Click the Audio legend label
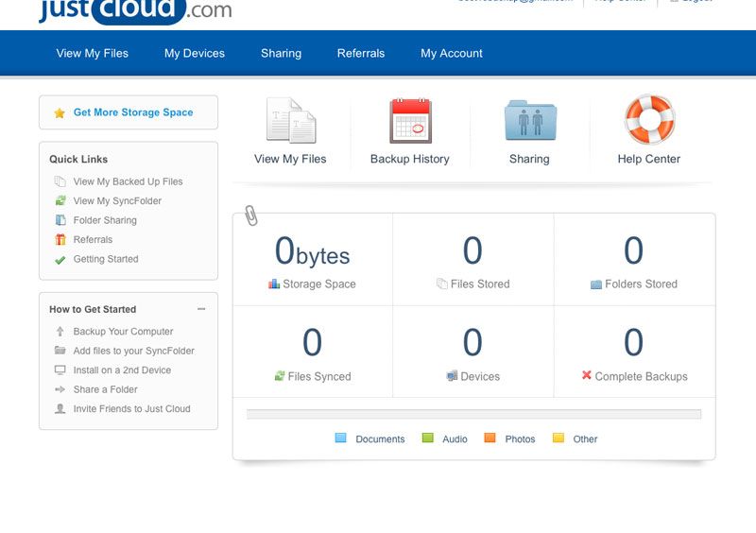Image resolution: width=756 pixels, height=533 pixels. 455,438
